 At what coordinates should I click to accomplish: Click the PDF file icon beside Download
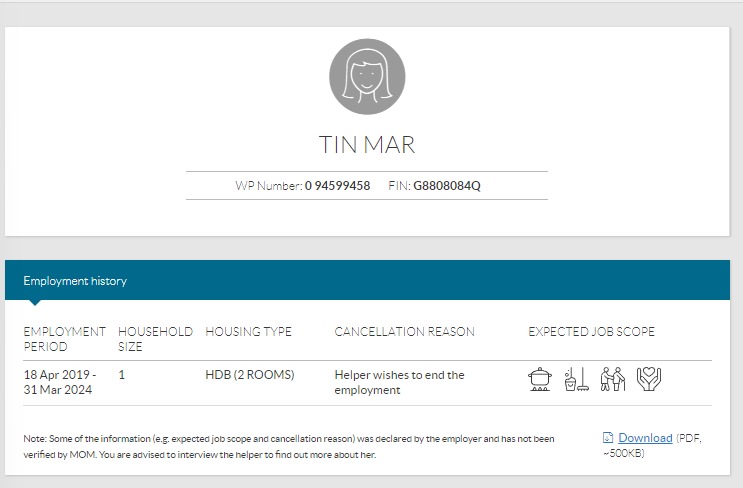pos(609,438)
